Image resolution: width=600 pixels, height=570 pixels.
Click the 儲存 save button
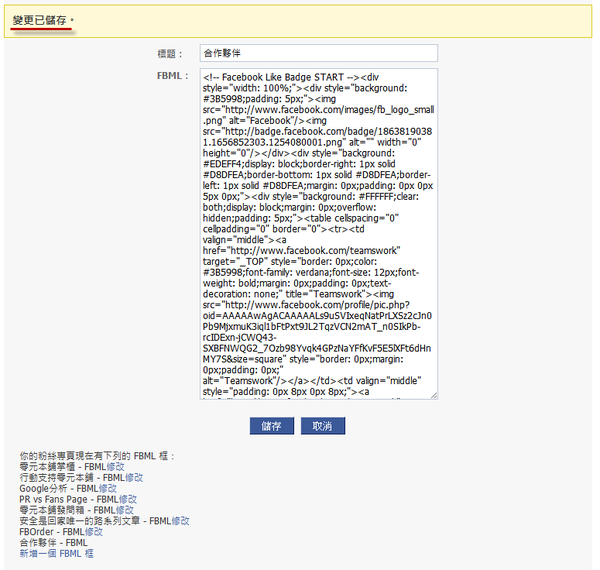click(x=272, y=426)
